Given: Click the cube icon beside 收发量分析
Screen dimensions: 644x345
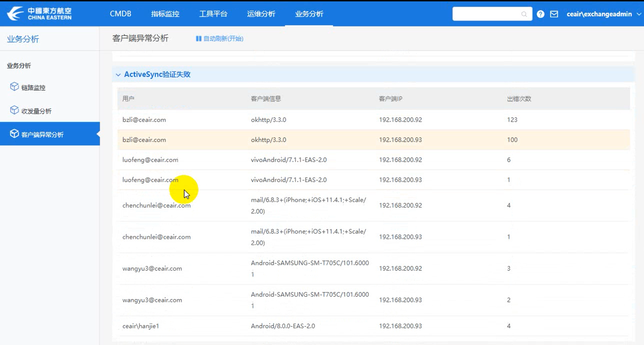Looking at the screenshot, I should coord(14,110).
